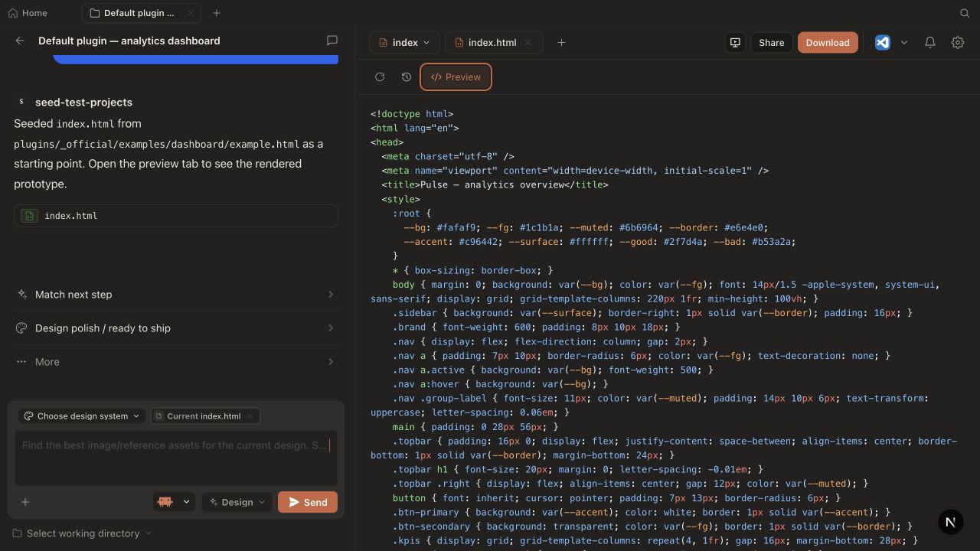Image resolution: width=980 pixels, height=551 pixels.
Task: Click the meta charset line in code
Action: point(448,156)
